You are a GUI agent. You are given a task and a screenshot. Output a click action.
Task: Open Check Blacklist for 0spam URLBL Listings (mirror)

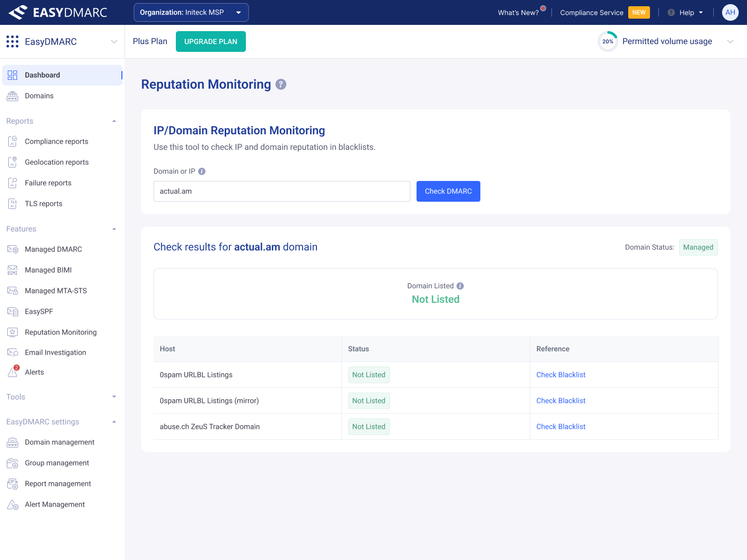[561, 401]
